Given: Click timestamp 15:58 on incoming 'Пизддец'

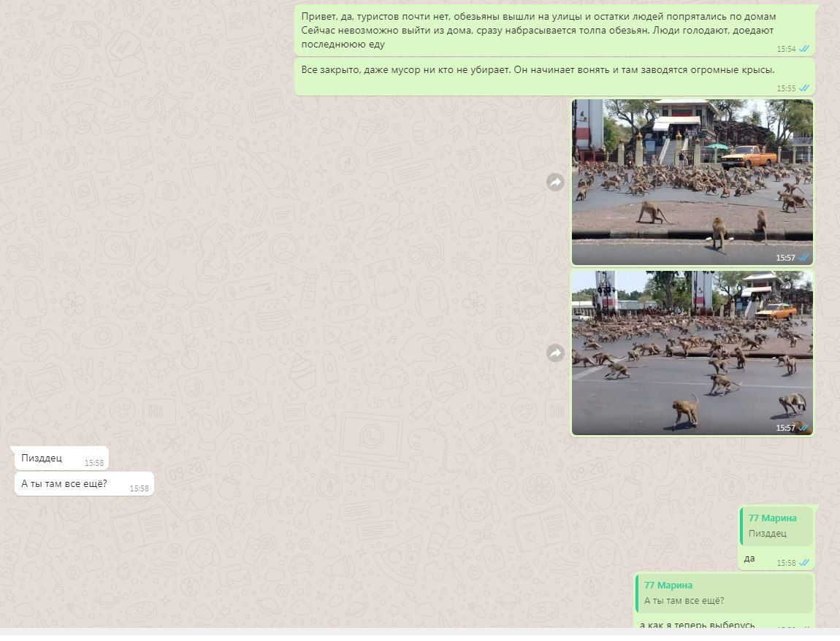Looking at the screenshot, I should [x=93, y=463].
